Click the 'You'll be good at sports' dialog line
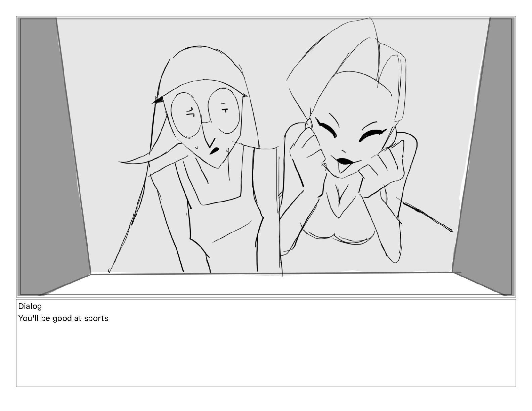Screen dimensions: 532x411 click(x=63, y=318)
